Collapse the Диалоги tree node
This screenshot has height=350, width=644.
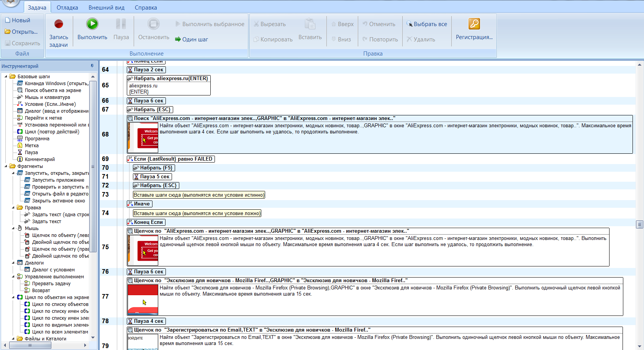[x=13, y=263]
